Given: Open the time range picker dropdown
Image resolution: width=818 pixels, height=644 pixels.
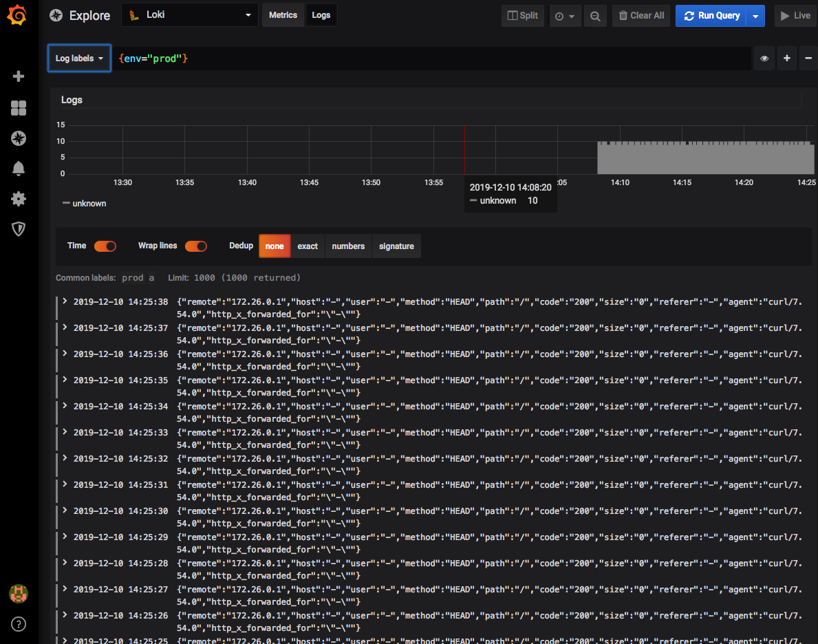Looking at the screenshot, I should (x=565, y=16).
